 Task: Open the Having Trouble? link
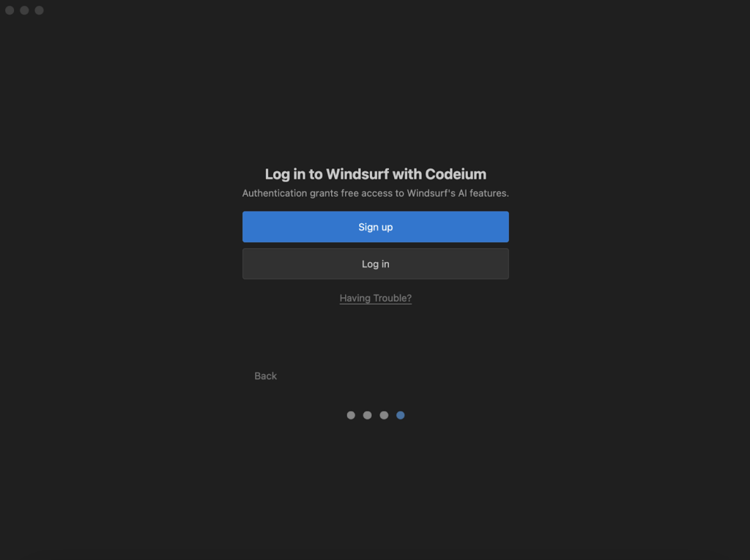376,298
